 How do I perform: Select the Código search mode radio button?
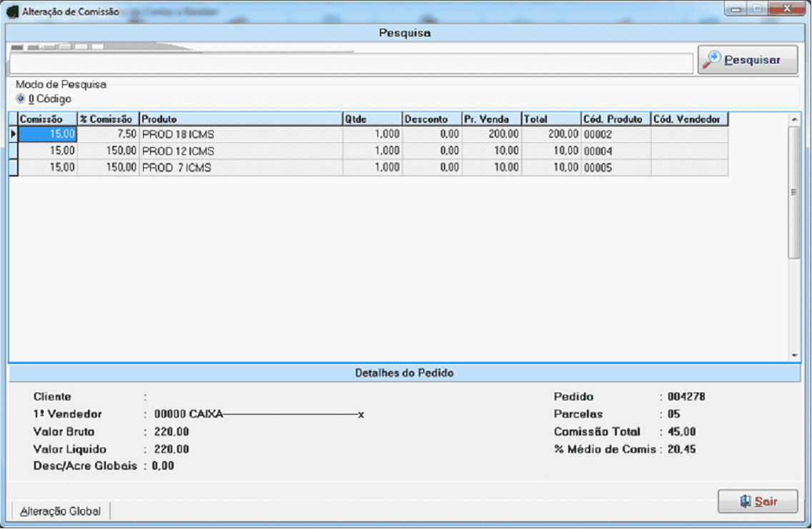tap(21, 99)
